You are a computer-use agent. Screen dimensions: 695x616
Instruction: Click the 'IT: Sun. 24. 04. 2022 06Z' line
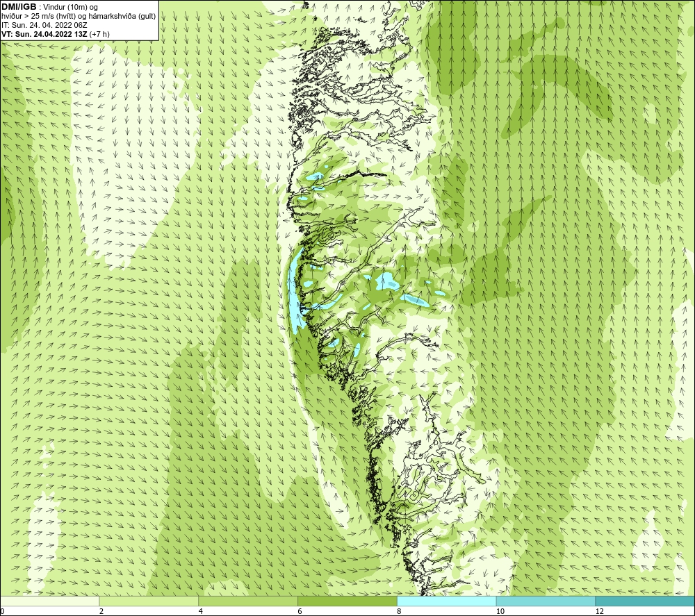[44, 25]
